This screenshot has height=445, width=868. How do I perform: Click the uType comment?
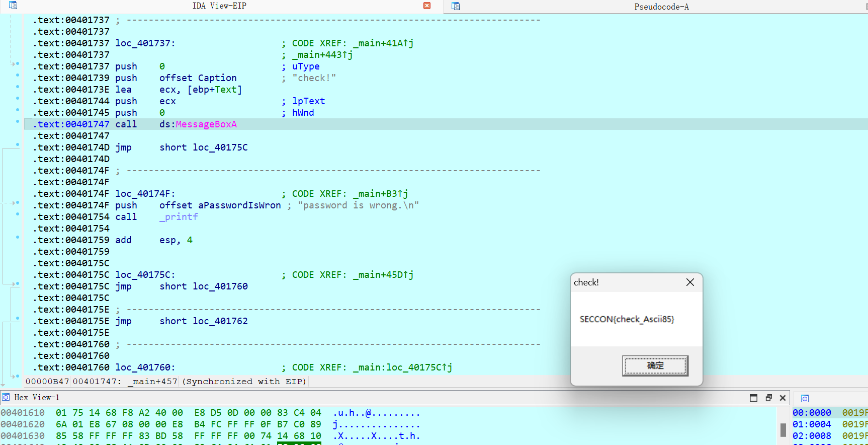(x=306, y=66)
